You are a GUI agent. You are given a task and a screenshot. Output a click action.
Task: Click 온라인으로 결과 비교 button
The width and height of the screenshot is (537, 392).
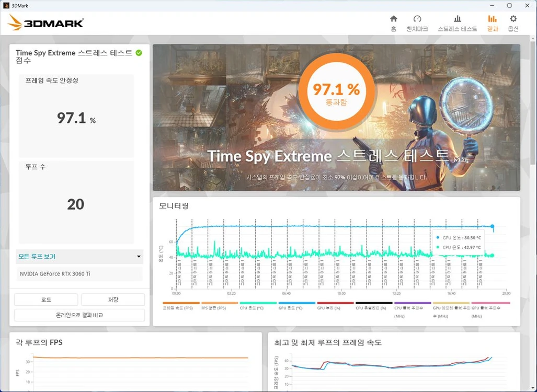(79, 315)
